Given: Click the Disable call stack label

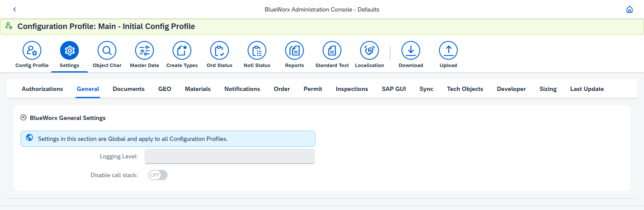Looking at the screenshot, I should [x=114, y=175].
